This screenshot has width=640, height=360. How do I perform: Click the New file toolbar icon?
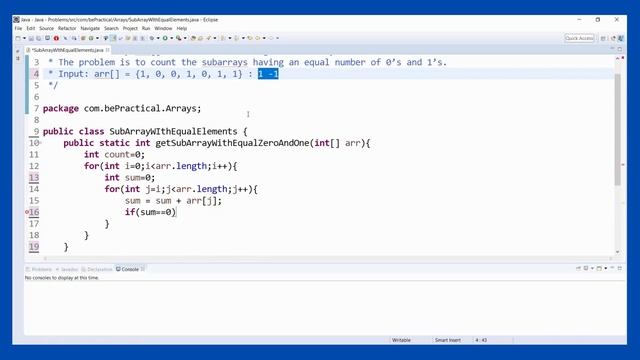(x=18, y=38)
